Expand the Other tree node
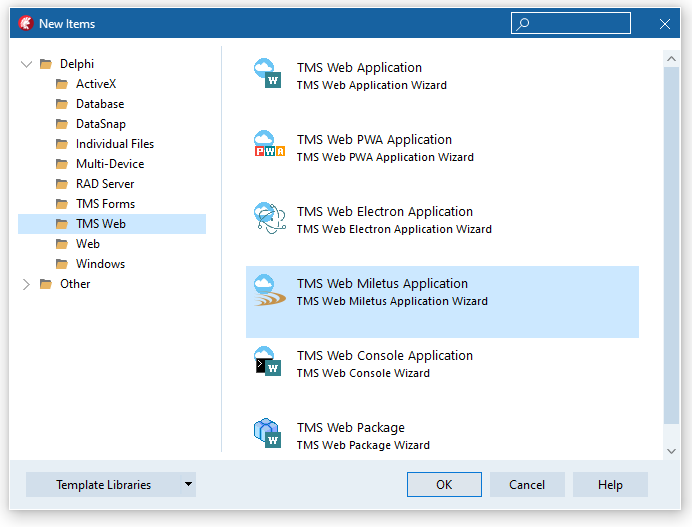Viewport: 692px width, 527px height. pos(26,284)
